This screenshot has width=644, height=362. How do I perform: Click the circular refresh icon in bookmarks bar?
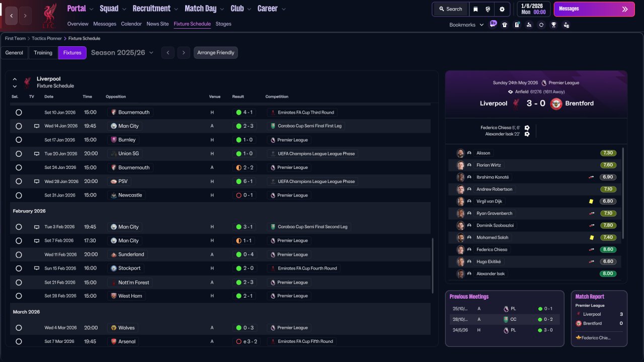pos(541,25)
